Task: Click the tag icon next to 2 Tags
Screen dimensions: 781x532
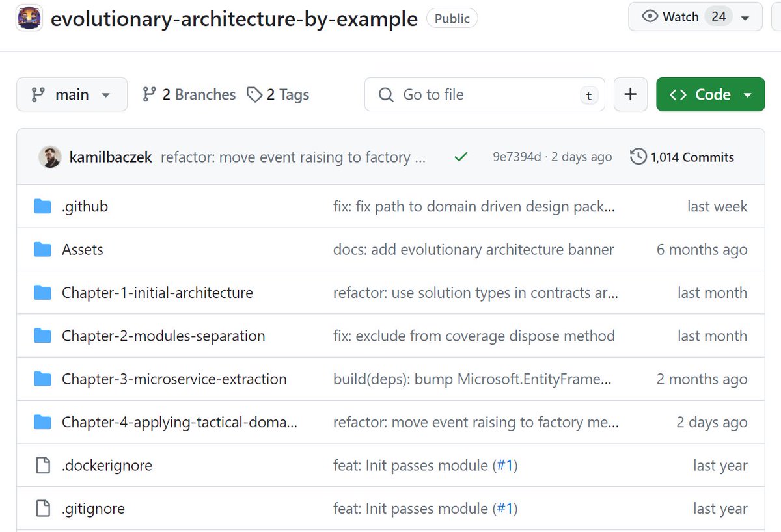Action: 254,94
